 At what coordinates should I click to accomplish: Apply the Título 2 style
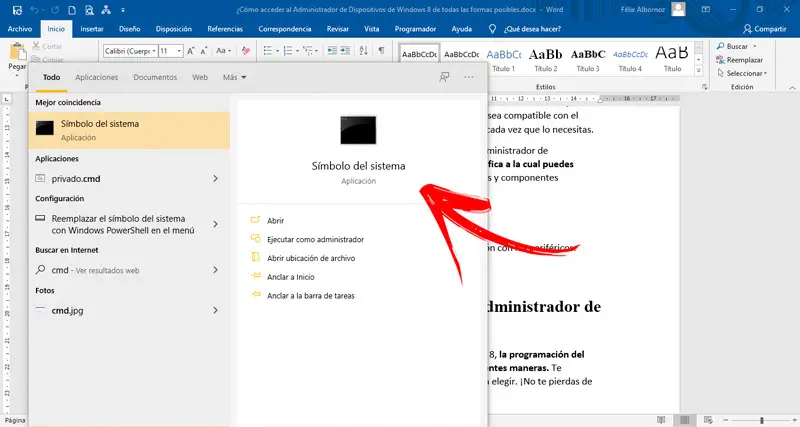546,59
